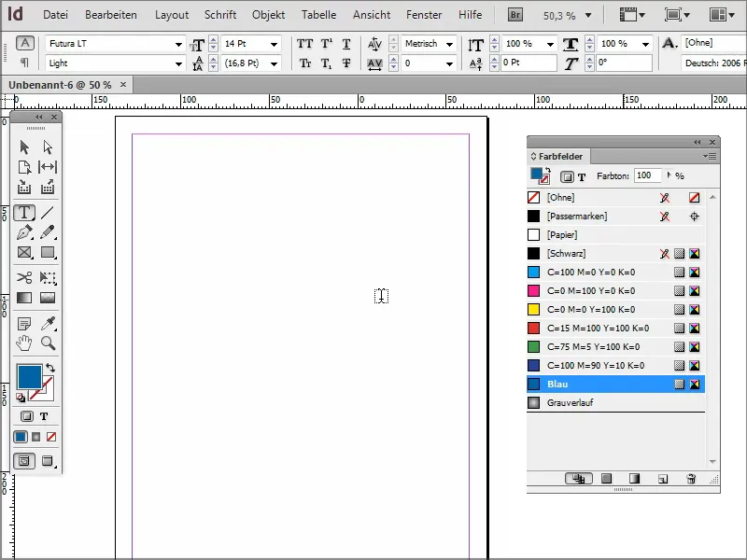Open the Objekt menu
The height and width of the screenshot is (560, 747).
click(269, 15)
